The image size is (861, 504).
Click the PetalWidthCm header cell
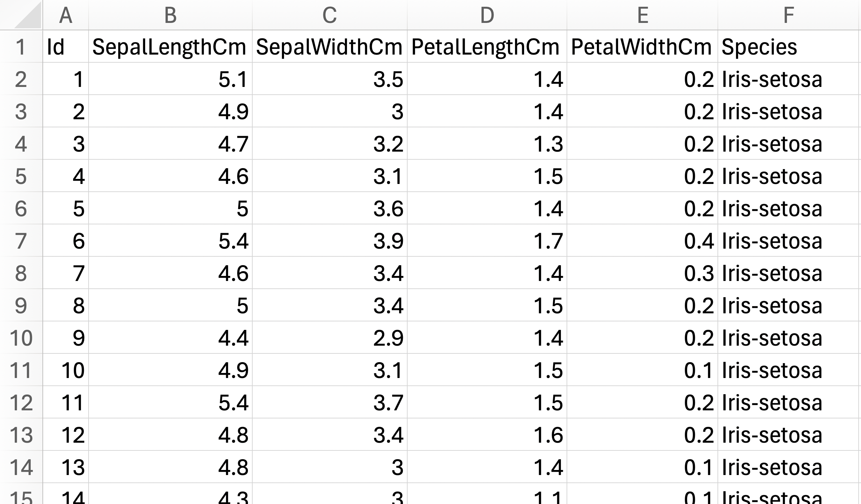click(642, 46)
